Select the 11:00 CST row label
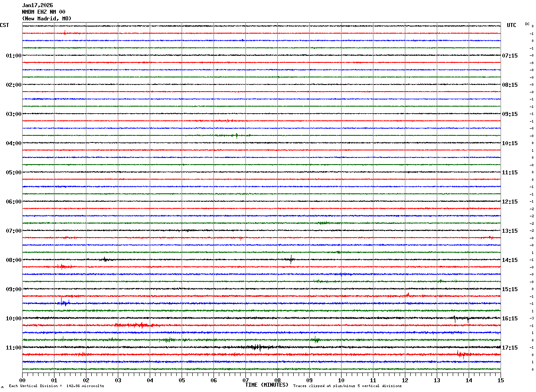Screen dimensions: 536x392 pyautogui.click(x=14, y=347)
